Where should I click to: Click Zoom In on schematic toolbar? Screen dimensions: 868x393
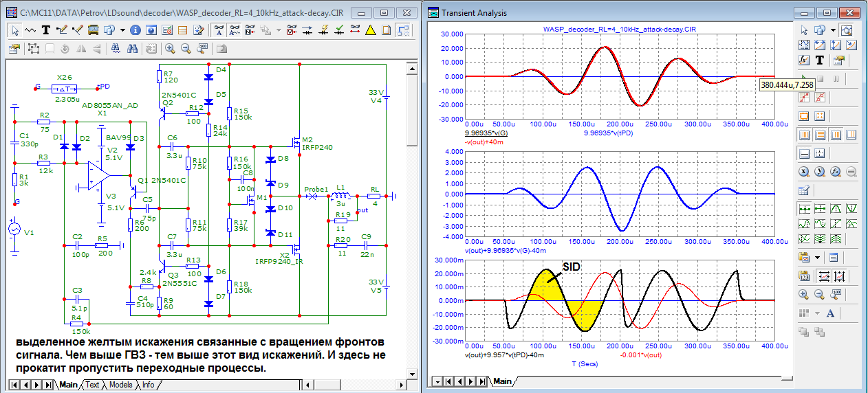point(170,48)
